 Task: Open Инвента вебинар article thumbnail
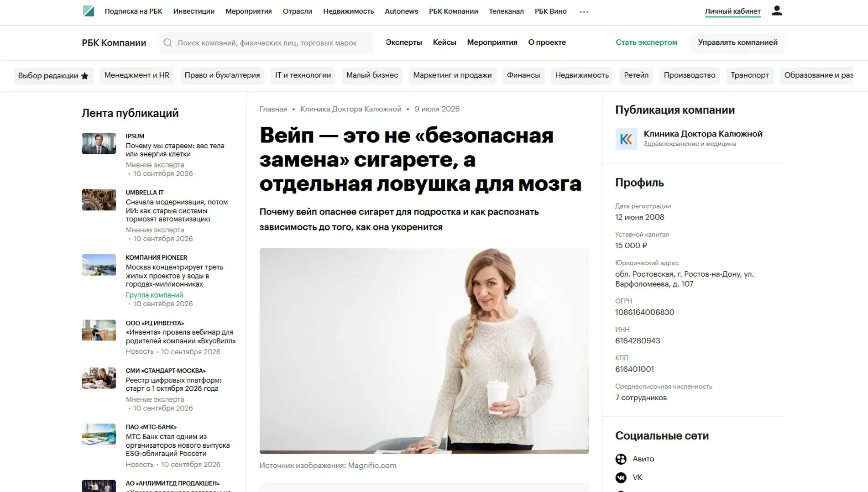point(99,330)
